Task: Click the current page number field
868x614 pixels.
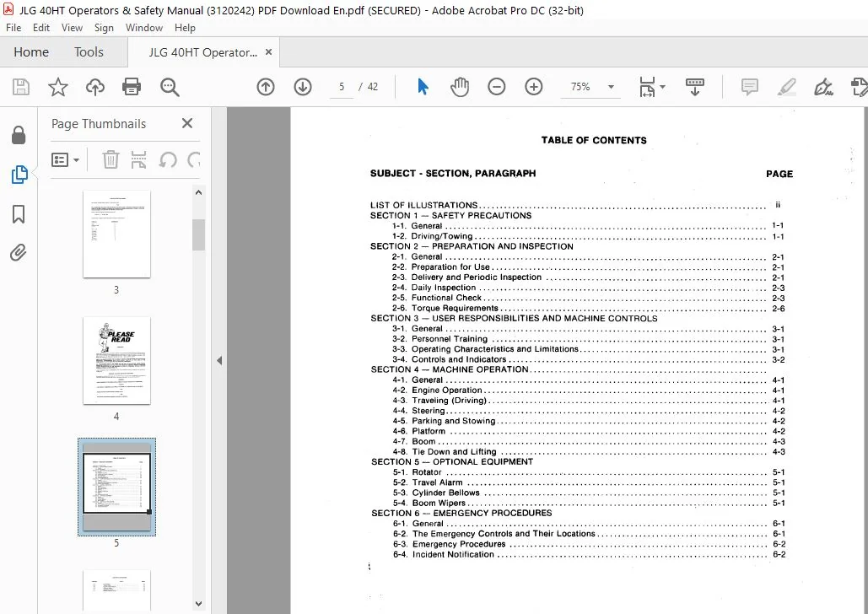Action: pos(342,87)
